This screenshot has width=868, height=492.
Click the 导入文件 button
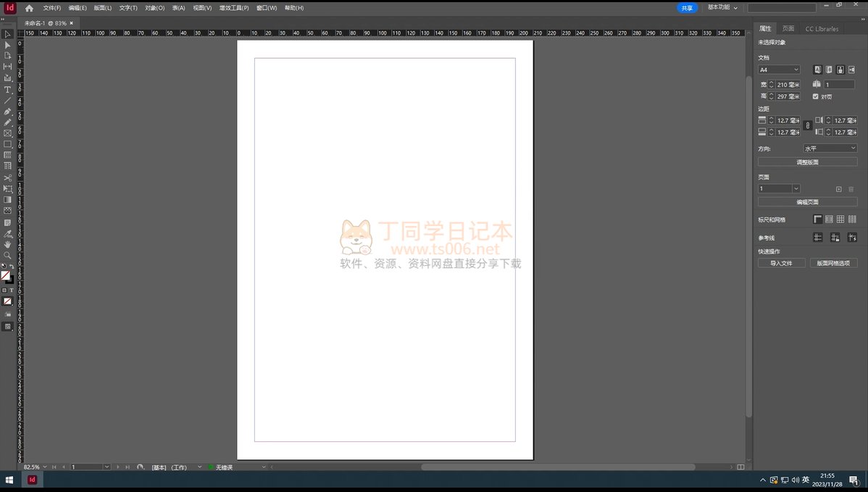(781, 263)
